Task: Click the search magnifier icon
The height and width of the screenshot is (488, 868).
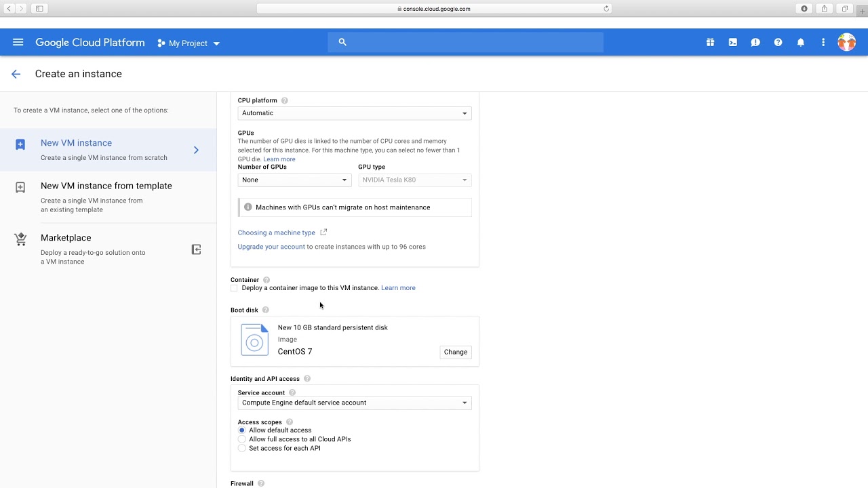Action: coord(342,42)
